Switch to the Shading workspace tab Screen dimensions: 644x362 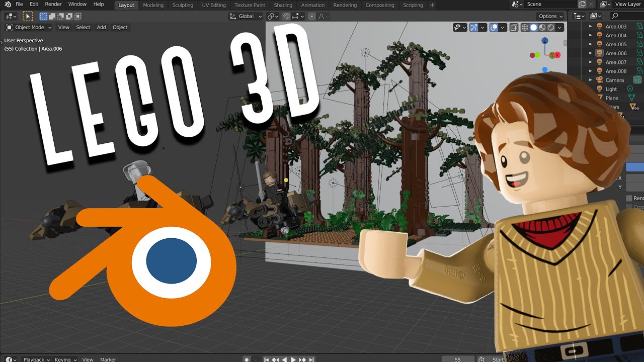283,5
